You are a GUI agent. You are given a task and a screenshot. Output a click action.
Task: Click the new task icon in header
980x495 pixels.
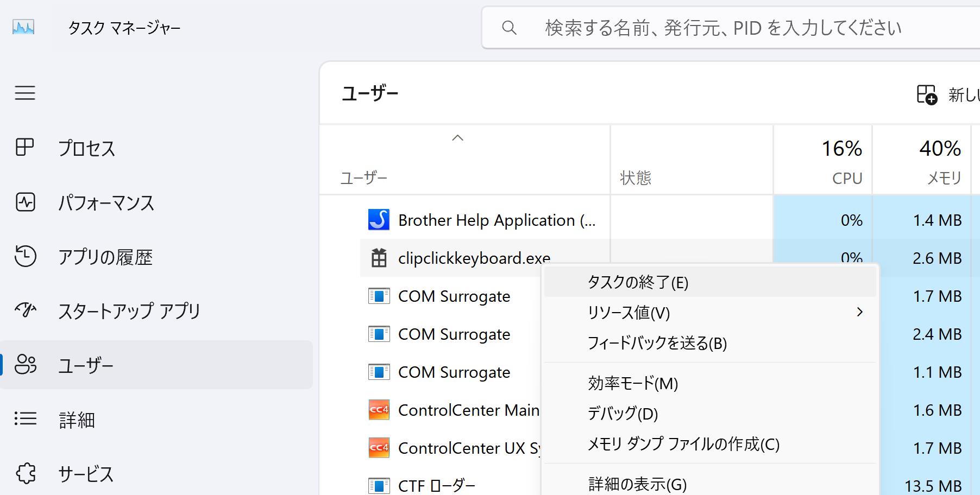927,94
